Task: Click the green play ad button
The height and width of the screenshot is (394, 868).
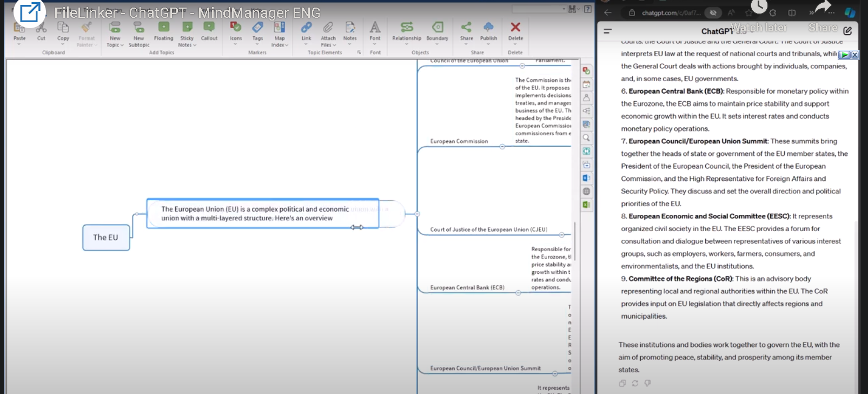Action: tap(844, 55)
